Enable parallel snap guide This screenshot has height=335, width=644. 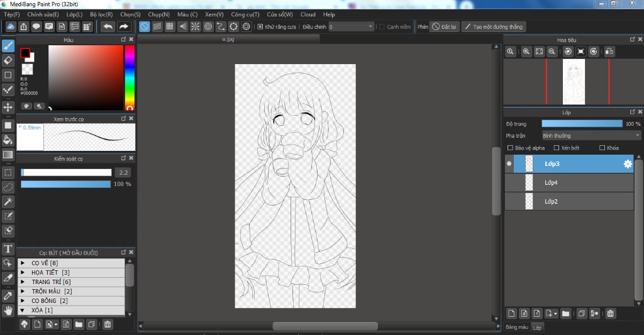pyautogui.click(x=157, y=26)
